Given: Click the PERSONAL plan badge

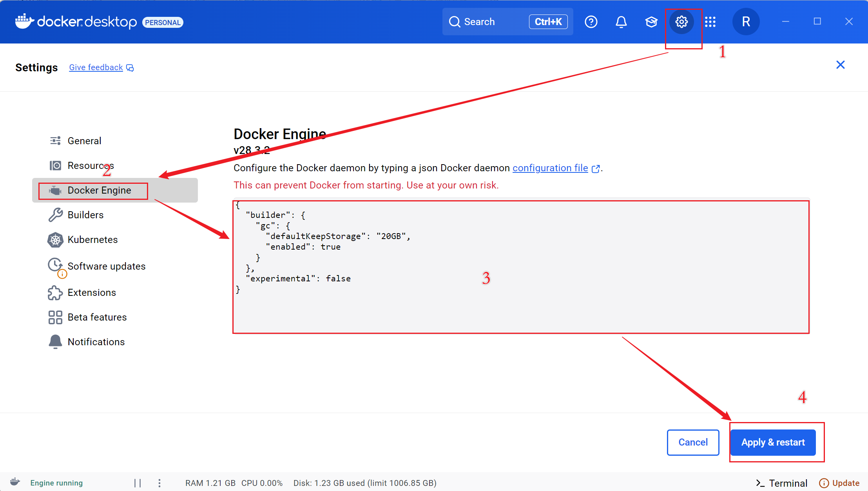Looking at the screenshot, I should (163, 22).
